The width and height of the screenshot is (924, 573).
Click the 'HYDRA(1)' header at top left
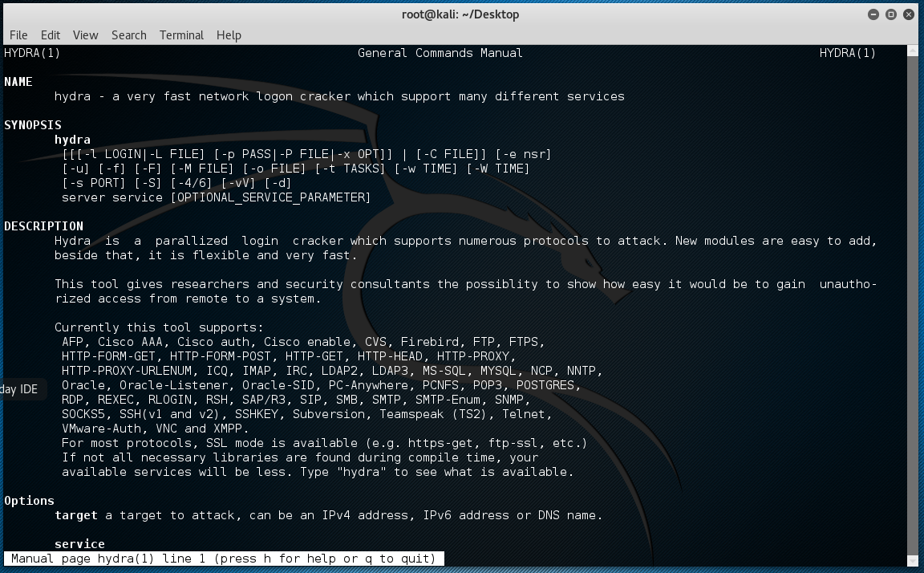(x=32, y=53)
